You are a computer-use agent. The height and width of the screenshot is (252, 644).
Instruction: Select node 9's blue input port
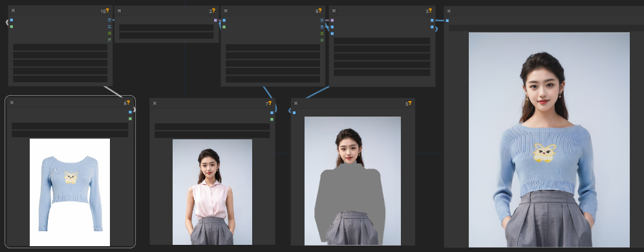pyautogui.click(x=224, y=20)
